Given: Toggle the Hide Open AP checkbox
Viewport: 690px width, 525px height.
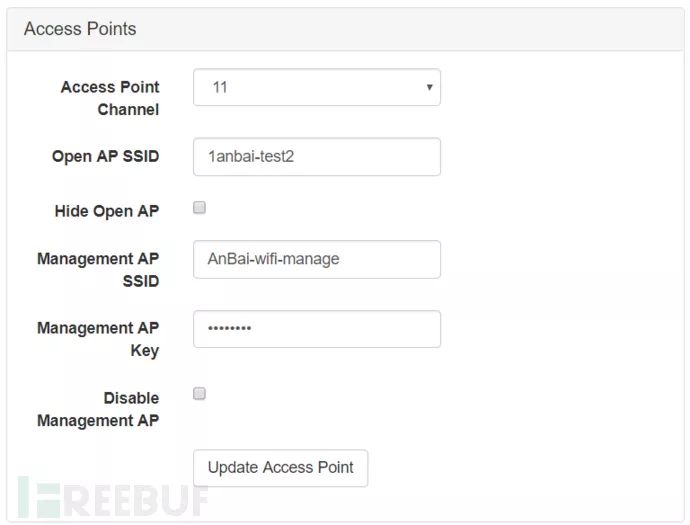Looking at the screenshot, I should point(199,208).
